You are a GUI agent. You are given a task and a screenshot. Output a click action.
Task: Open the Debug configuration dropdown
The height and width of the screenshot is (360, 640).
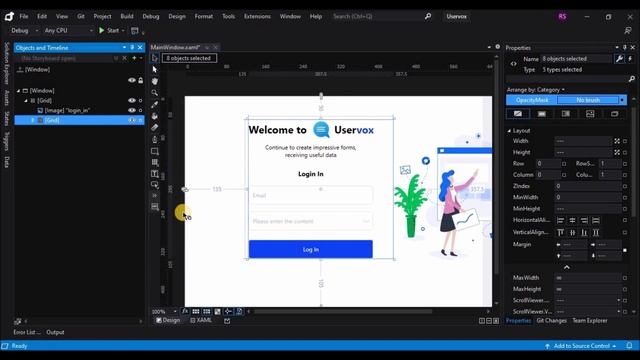point(24,31)
